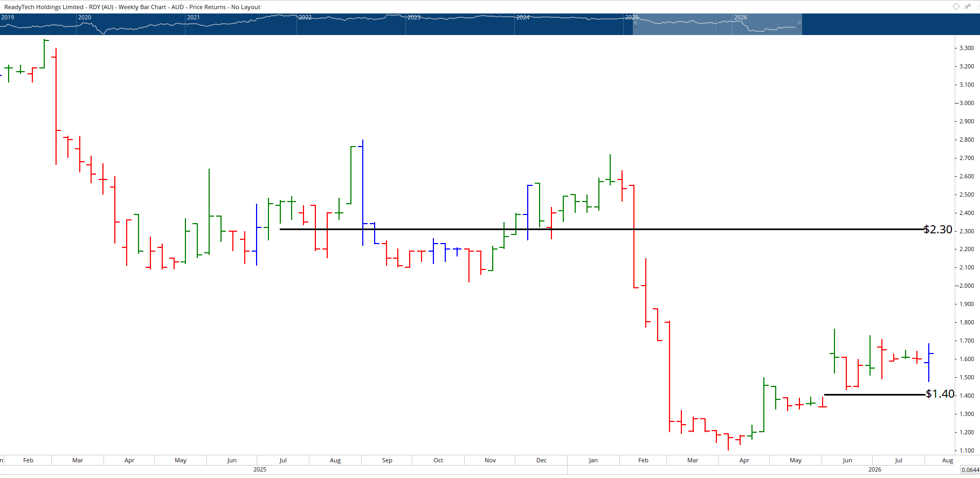Select the horizontal line at the 2.30 level
Viewport: 980px width, 478px height.
[601, 229]
